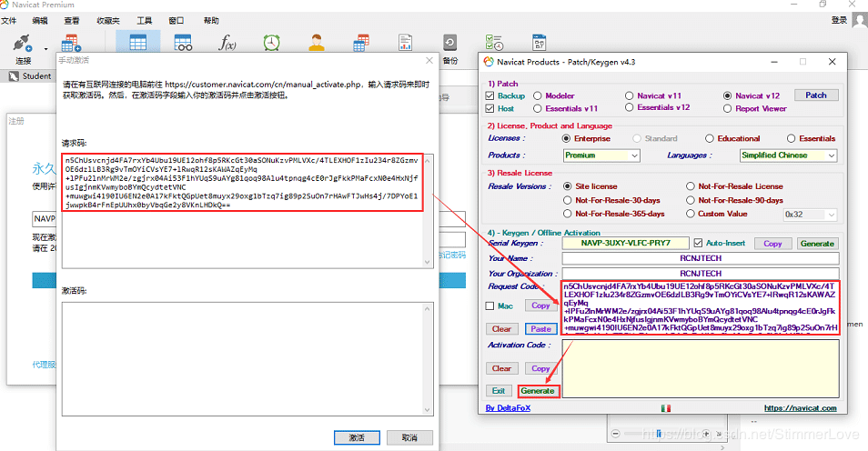Open the 帮助 menu
The height and width of the screenshot is (451, 868).
pos(211,21)
